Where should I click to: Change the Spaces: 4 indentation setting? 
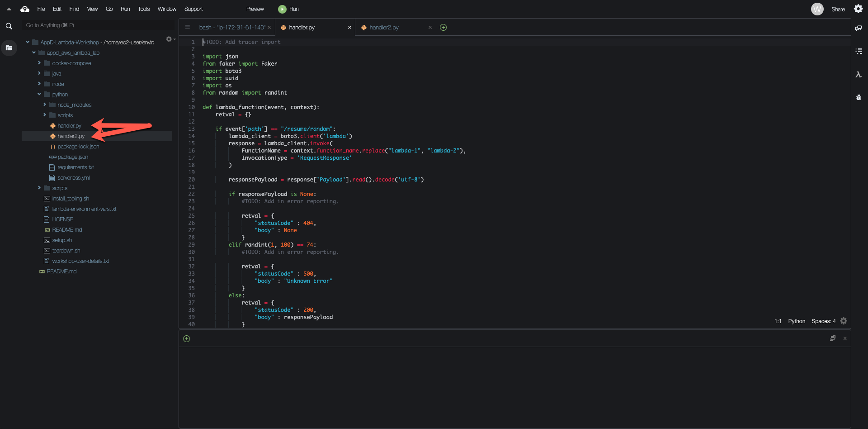point(823,321)
